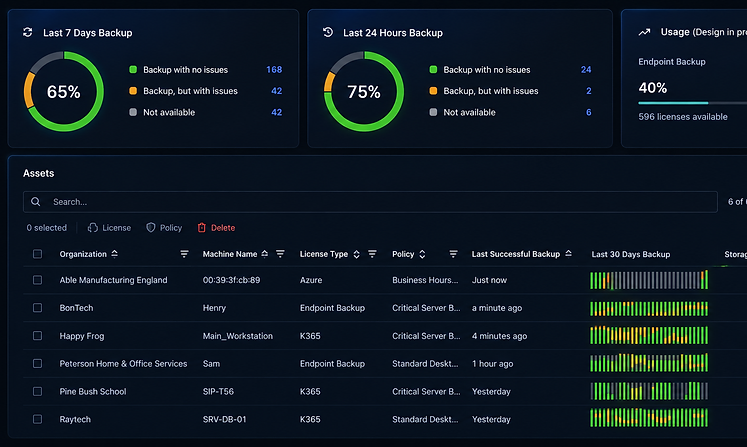Image resolution: width=747 pixels, height=447 pixels.
Task: Click the Endpoint Backup 40% usage bar
Action: click(692, 102)
